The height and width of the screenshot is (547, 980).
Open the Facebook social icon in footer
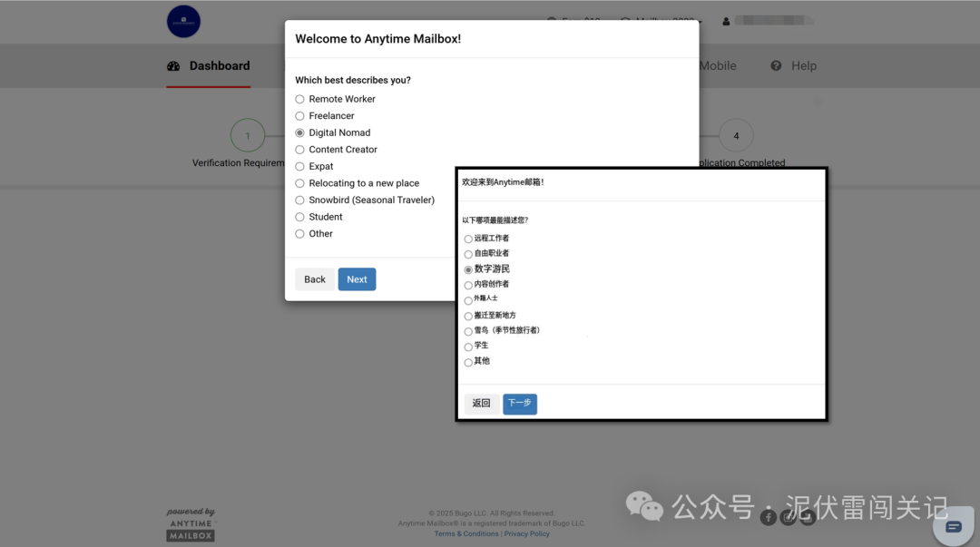pos(769,518)
